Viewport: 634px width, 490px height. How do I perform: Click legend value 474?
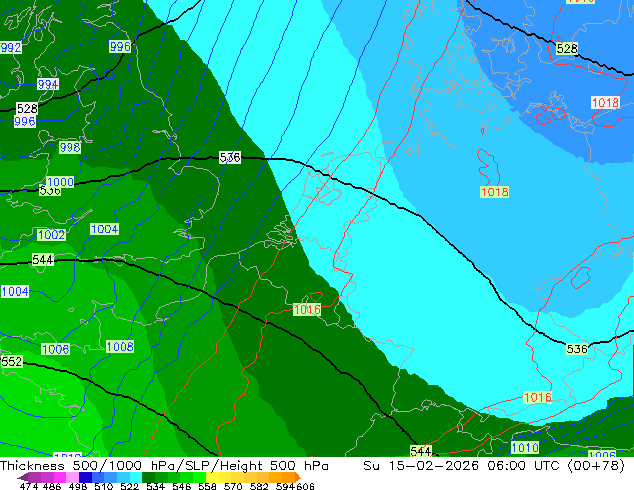point(29,486)
